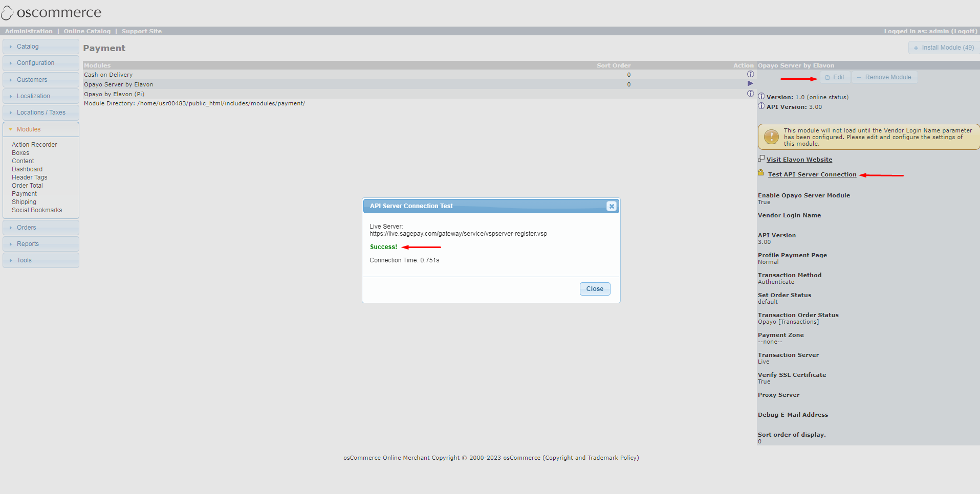This screenshot has height=494, width=980.
Task: Click the Profile Payment Page Normal value
Action: coord(768,262)
